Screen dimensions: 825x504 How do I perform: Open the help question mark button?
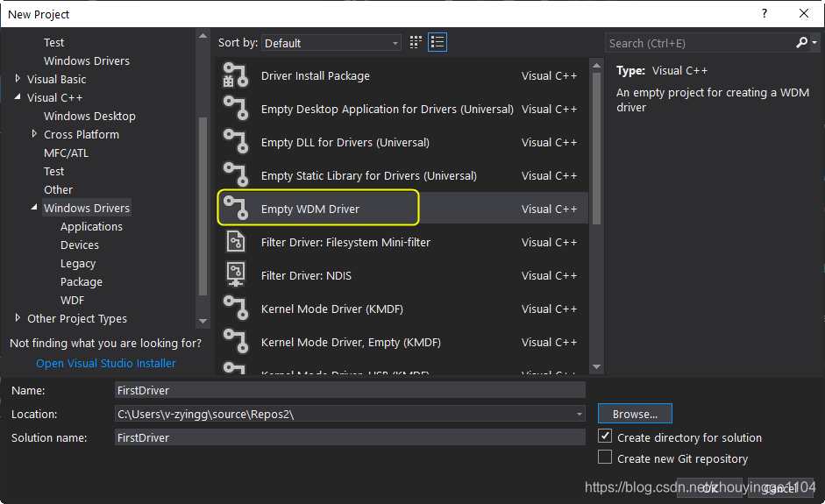click(765, 14)
